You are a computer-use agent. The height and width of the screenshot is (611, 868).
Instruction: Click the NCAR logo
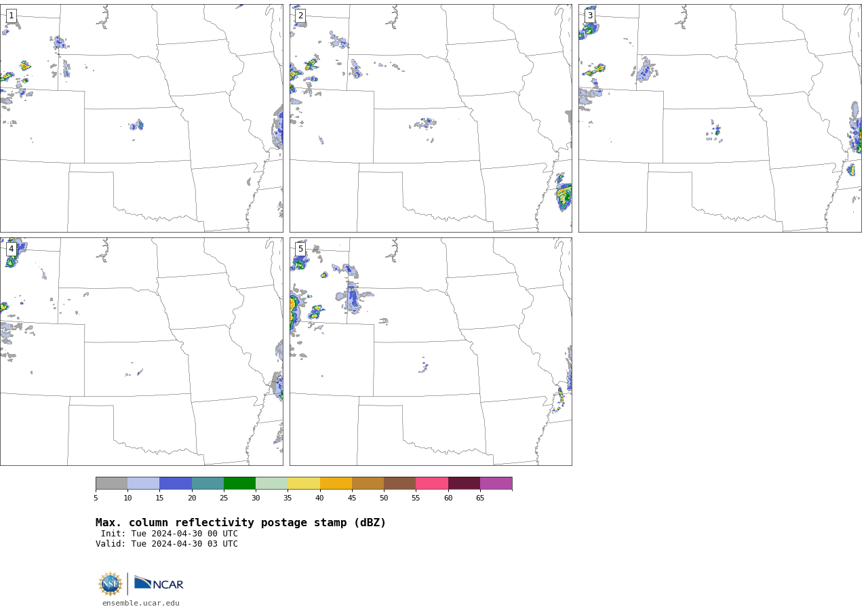click(x=159, y=584)
